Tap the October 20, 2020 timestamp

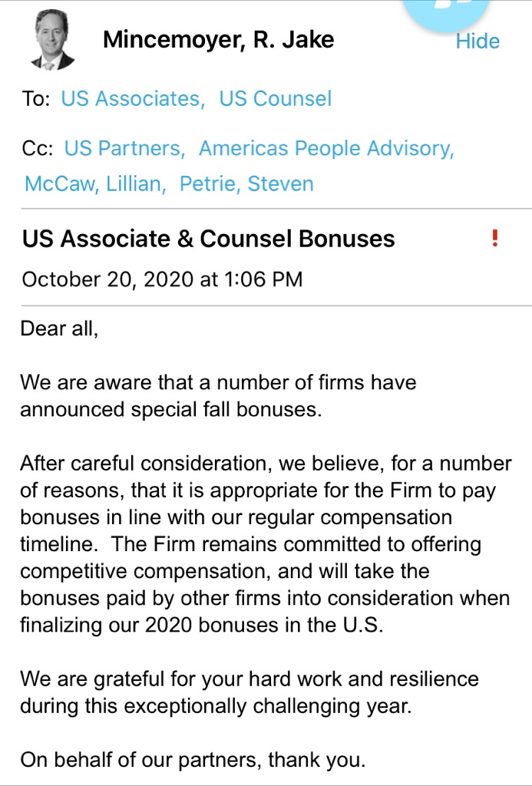[x=163, y=279]
